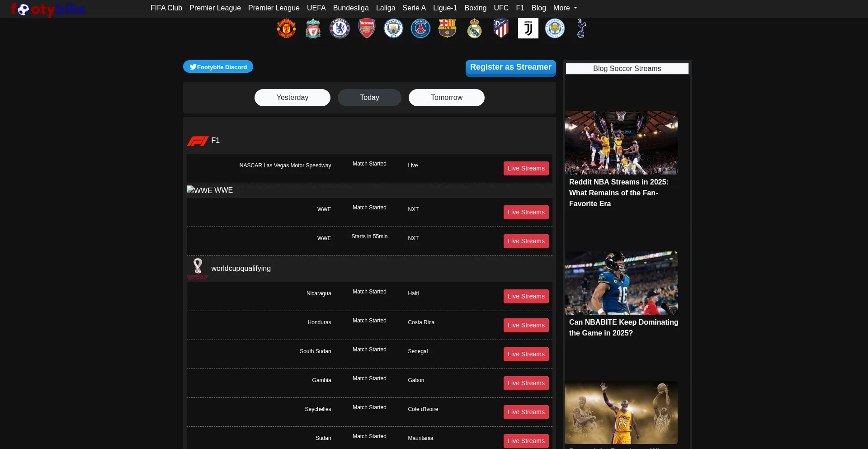Click the Tottenham Hotspur crest
This screenshot has width=868, height=449.
point(581,28)
